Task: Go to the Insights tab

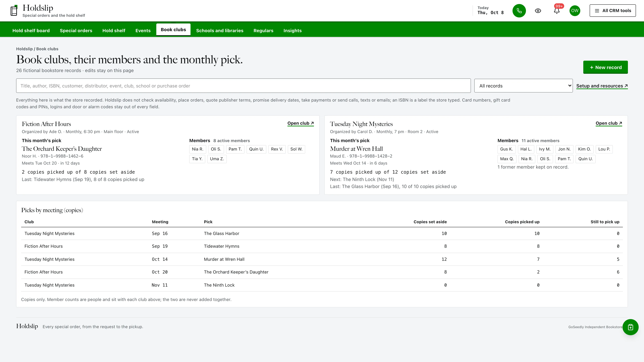Action: (292, 31)
